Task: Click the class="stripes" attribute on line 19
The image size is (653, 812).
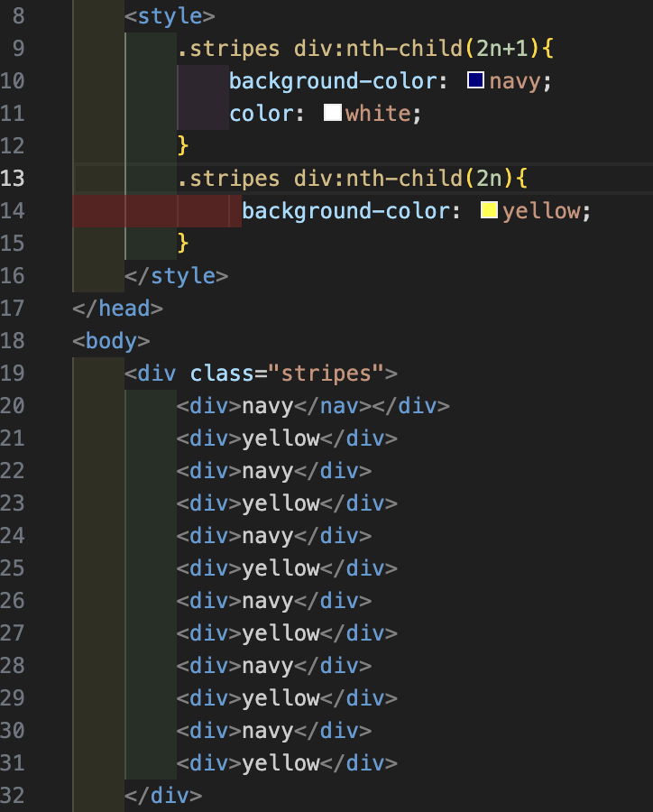Action: pos(287,373)
